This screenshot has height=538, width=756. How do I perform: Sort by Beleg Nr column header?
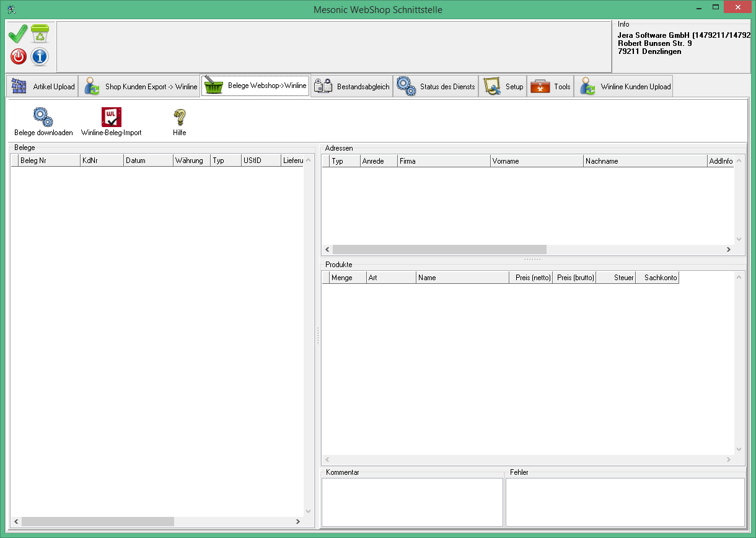(x=49, y=161)
